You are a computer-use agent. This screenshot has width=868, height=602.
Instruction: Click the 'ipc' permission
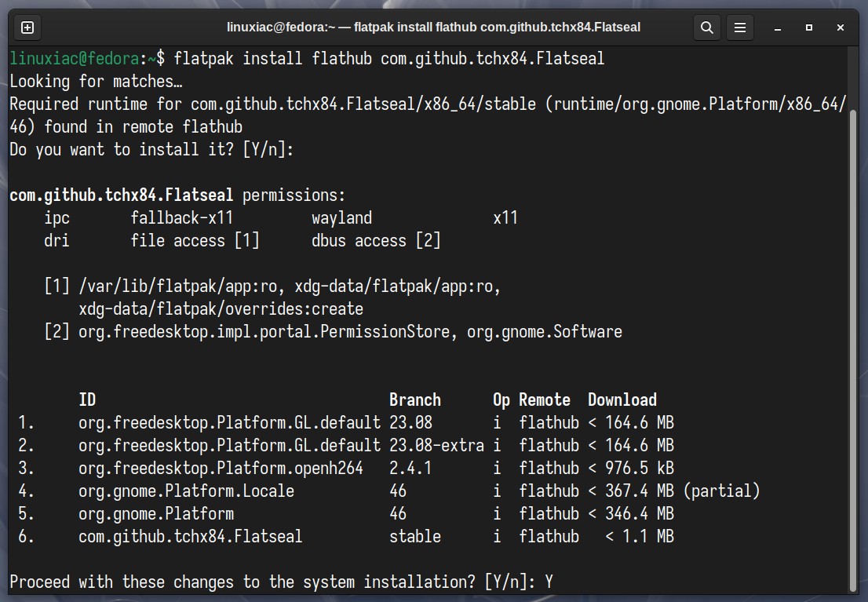pos(57,218)
